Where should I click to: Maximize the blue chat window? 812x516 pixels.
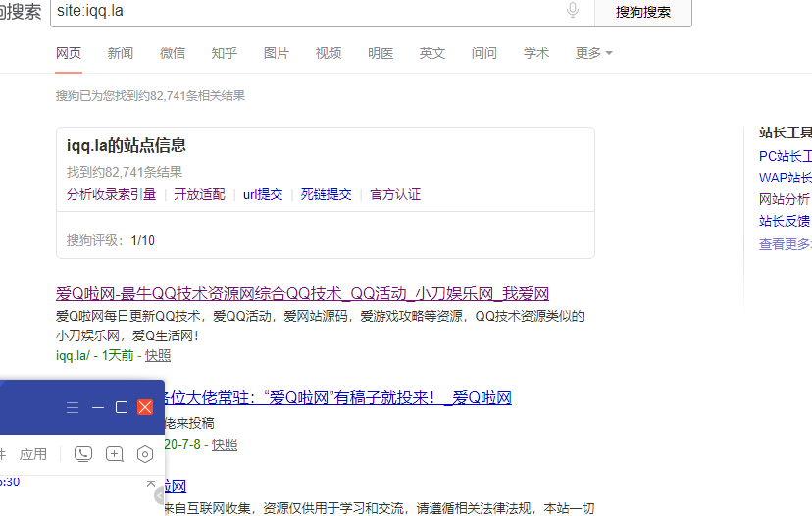(122, 408)
